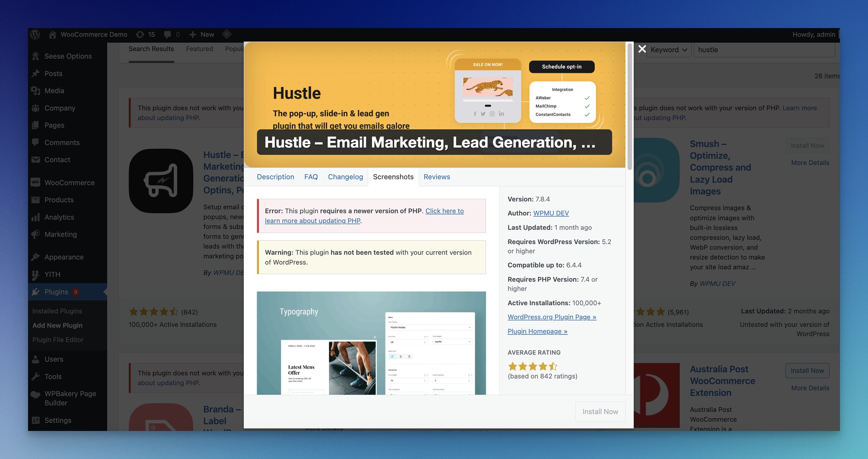Screen dimensions: 868x459
Task: Click Install Now in the Hustle modal
Action: point(600,412)
